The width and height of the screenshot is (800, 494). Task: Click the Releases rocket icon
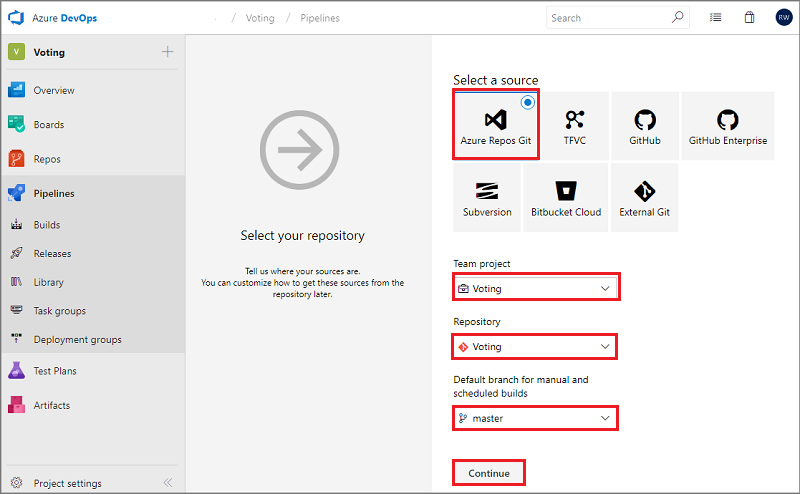coord(16,253)
